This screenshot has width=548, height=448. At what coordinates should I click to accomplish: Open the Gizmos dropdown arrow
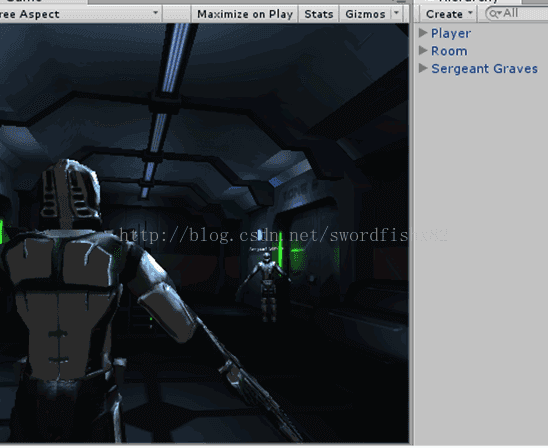click(396, 14)
